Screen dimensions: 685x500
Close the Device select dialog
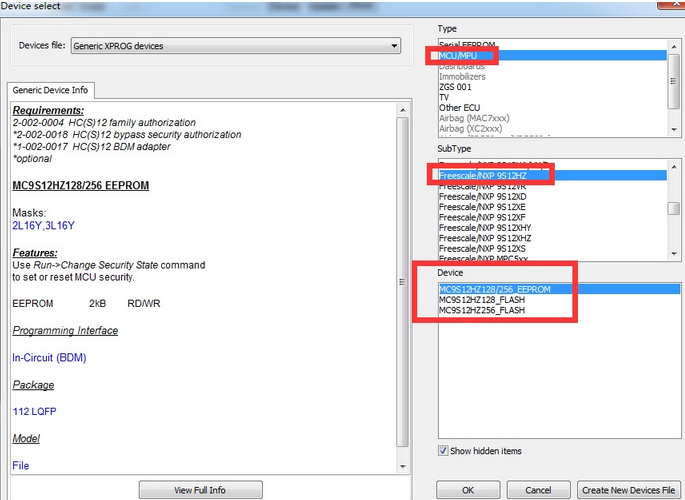[x=672, y=4]
